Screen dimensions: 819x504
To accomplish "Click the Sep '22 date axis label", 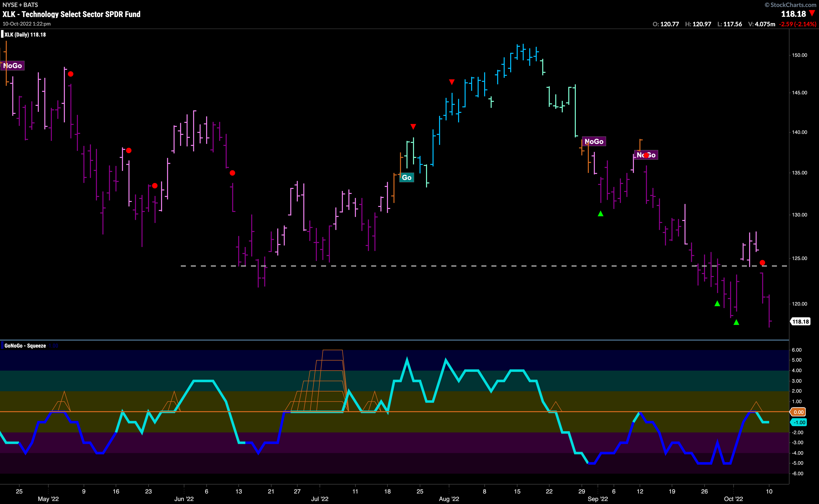I will pos(598,499).
